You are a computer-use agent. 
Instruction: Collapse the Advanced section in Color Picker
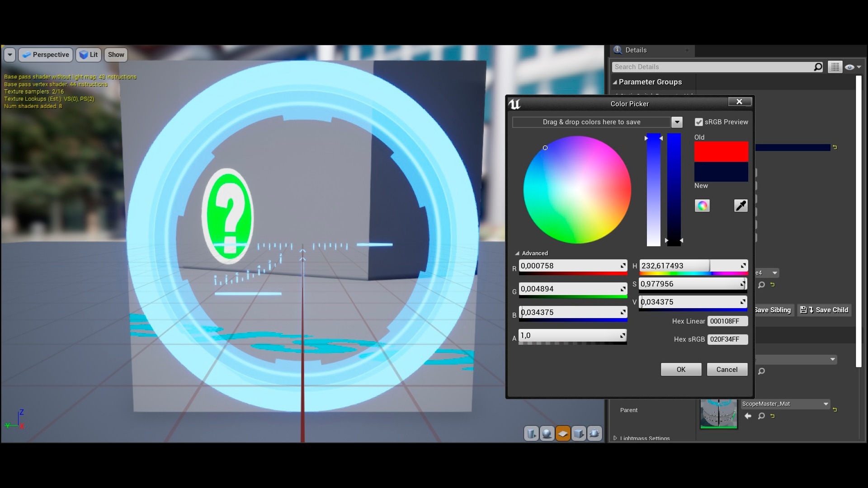(x=518, y=253)
